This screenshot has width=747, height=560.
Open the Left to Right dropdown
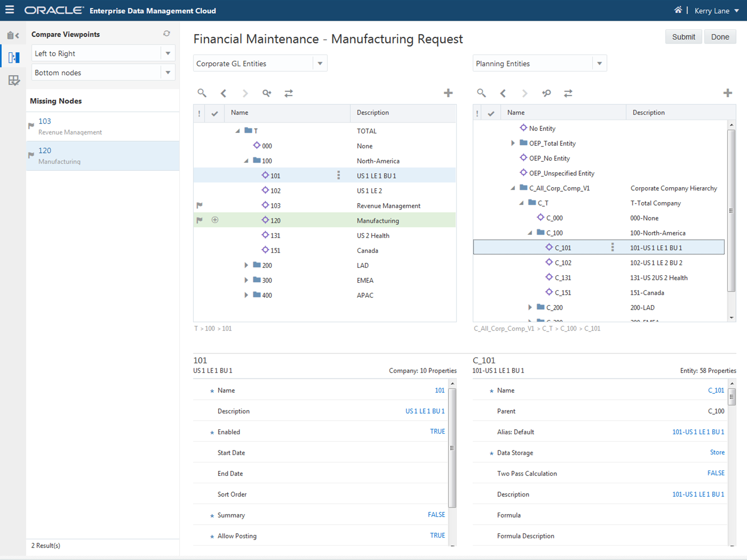coord(168,53)
